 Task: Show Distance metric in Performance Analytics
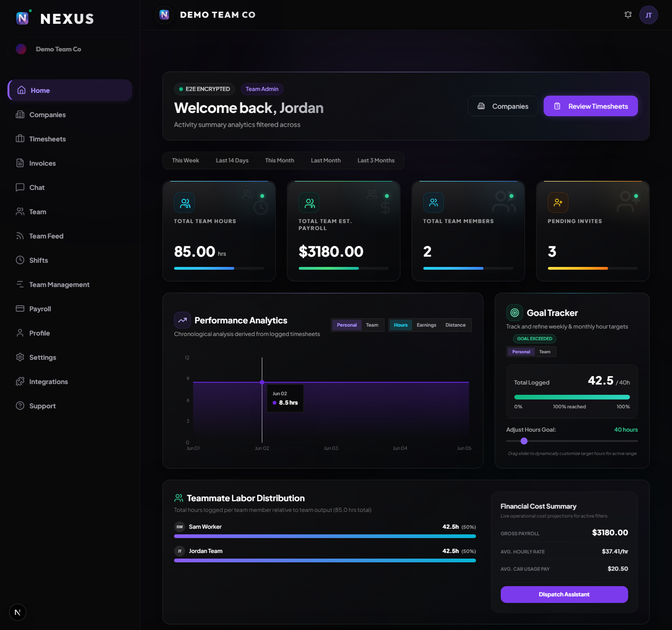pos(455,325)
